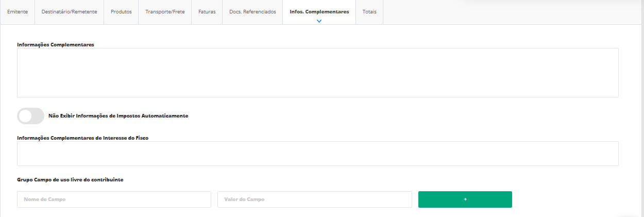
Task: Click the plus icon to add field
Action: click(x=465, y=199)
